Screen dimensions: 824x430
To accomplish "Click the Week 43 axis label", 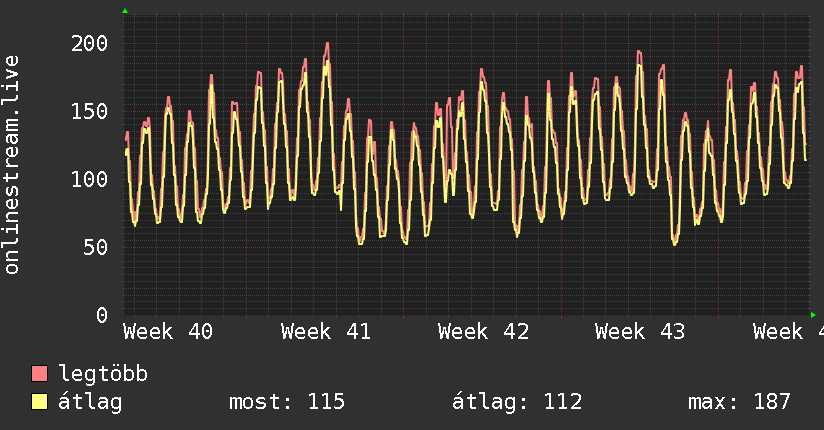I will 640,332.
